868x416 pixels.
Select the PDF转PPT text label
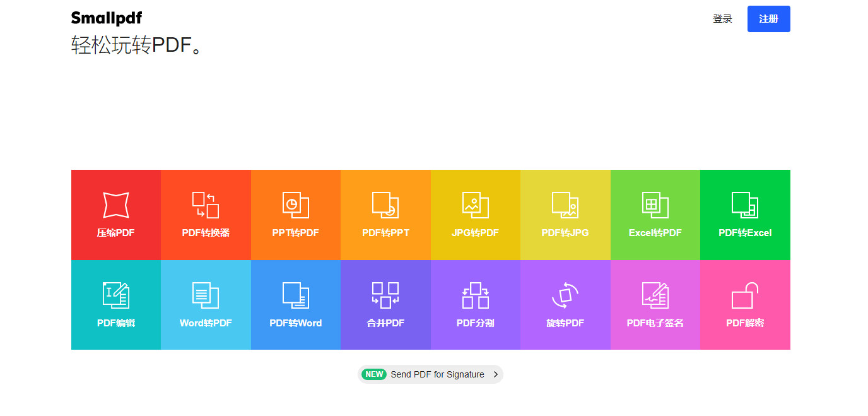tap(385, 233)
